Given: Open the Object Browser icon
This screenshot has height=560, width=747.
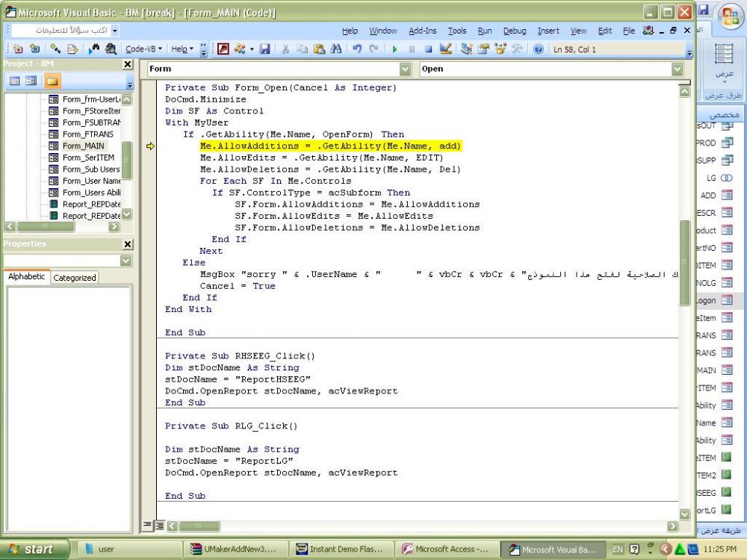Looking at the screenshot, I should [x=500, y=49].
